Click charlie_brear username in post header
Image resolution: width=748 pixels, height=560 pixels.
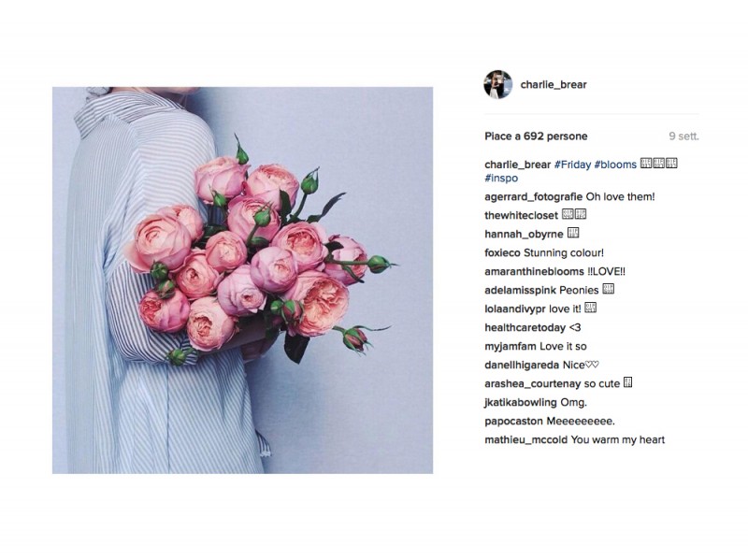pos(554,84)
